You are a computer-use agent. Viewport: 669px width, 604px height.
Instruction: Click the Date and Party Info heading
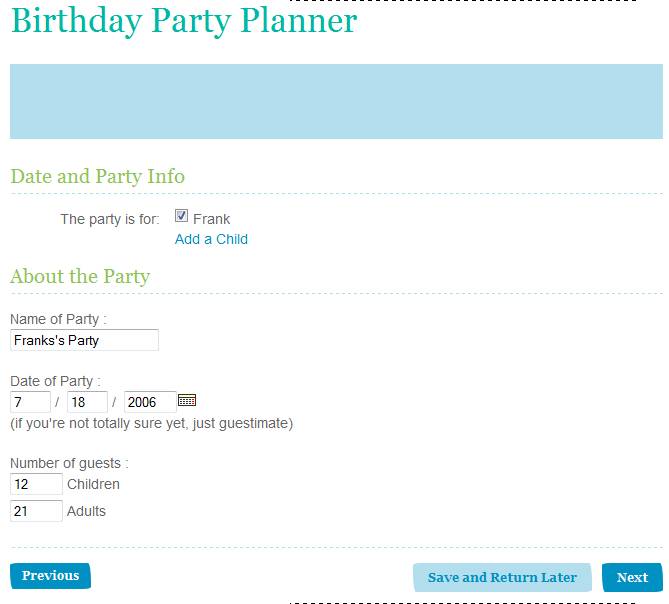coord(97,176)
